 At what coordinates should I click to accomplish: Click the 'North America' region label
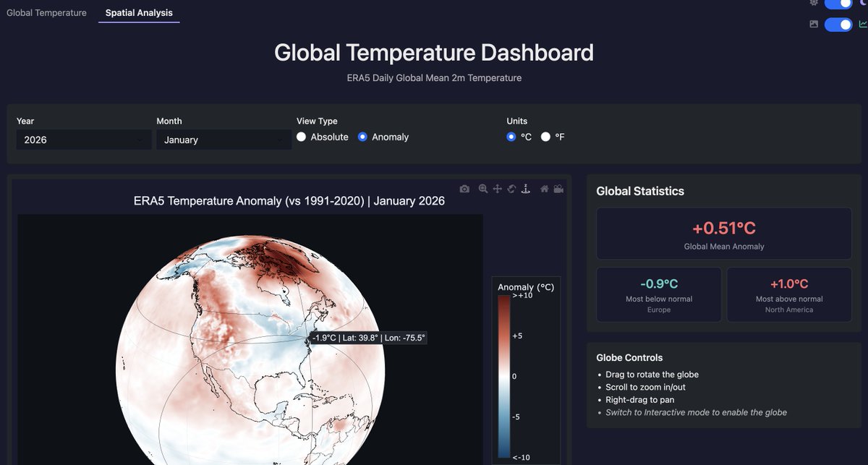coord(789,310)
